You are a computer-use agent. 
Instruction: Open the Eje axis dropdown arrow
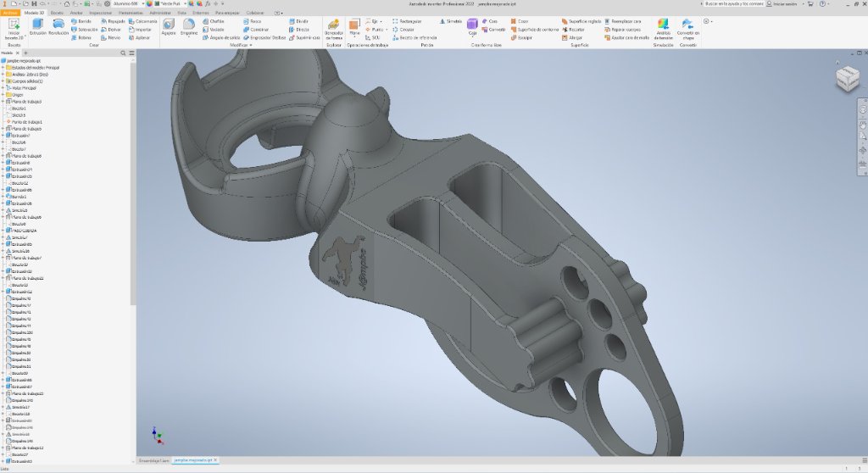pyautogui.click(x=381, y=21)
